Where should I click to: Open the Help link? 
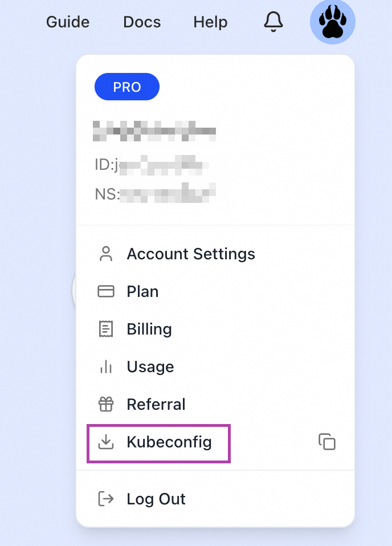(x=210, y=22)
